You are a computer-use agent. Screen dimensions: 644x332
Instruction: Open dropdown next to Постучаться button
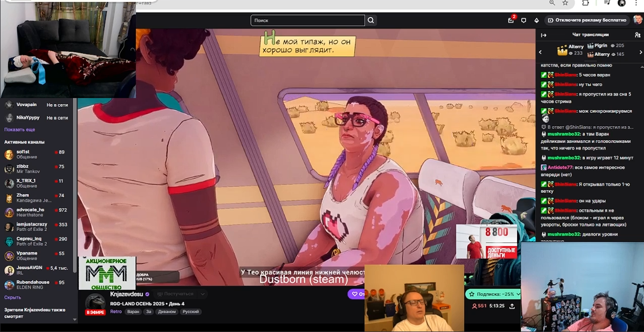point(202,294)
